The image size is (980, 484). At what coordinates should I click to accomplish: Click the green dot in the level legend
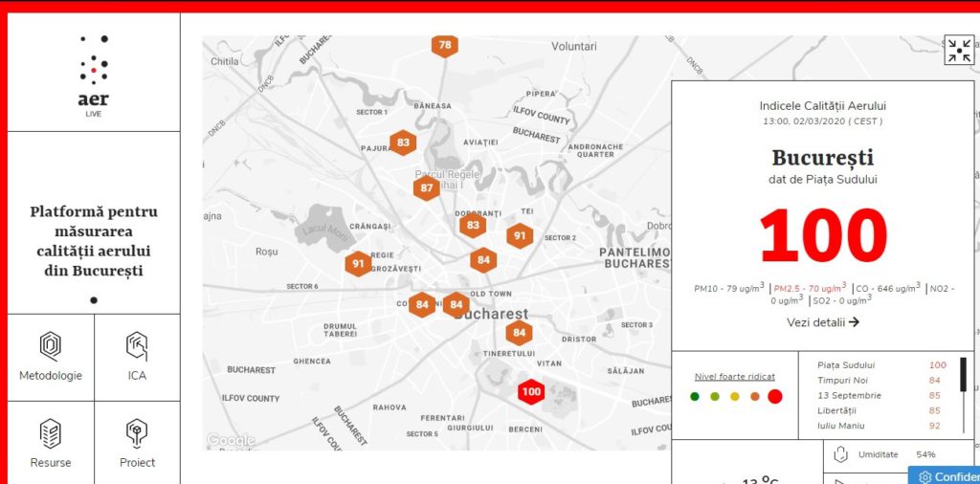[x=695, y=396]
